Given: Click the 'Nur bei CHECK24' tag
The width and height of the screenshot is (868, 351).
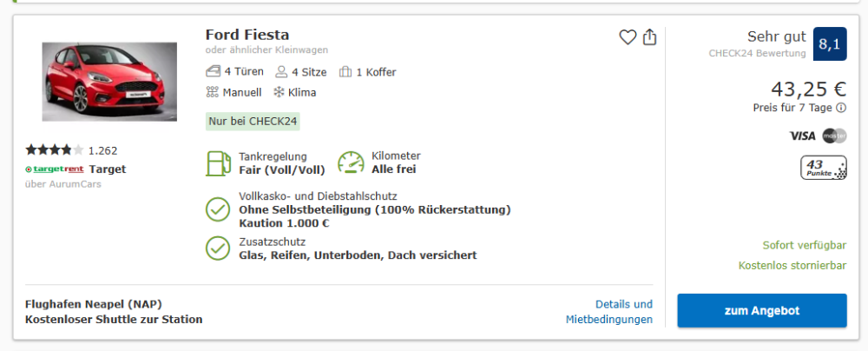Looking at the screenshot, I should point(253,121).
